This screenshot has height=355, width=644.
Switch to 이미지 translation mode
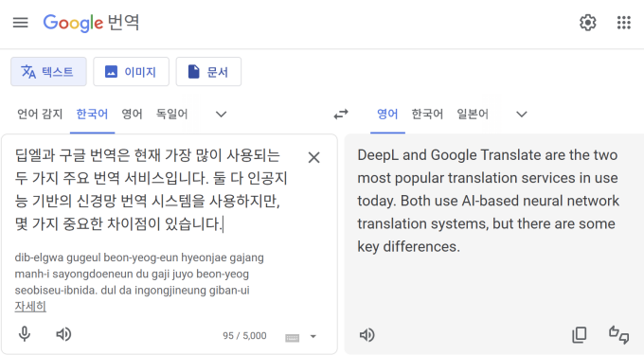(131, 72)
